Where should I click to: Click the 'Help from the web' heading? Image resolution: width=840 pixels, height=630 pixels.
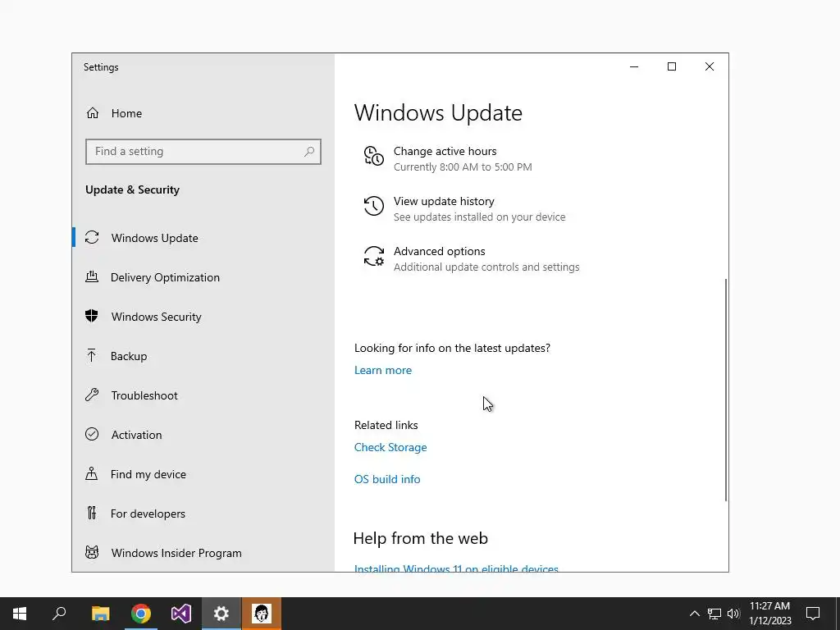[421, 538]
